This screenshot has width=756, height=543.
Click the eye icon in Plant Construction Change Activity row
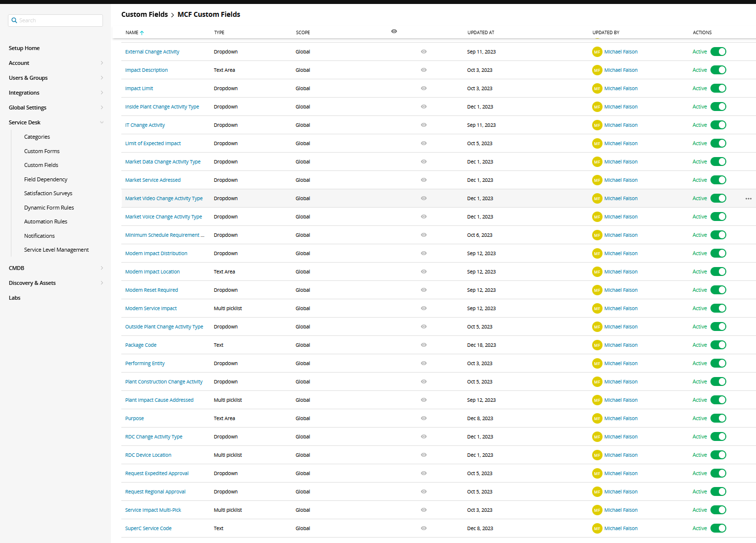(x=424, y=381)
